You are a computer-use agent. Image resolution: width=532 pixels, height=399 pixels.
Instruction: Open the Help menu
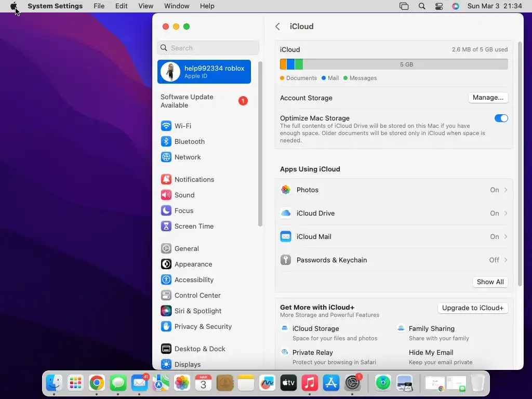coord(207,6)
